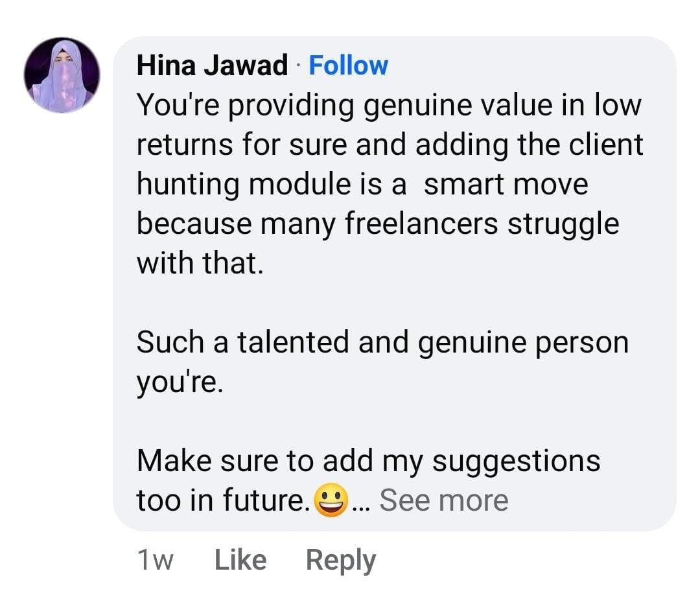Expand the comment with See more

[443, 500]
